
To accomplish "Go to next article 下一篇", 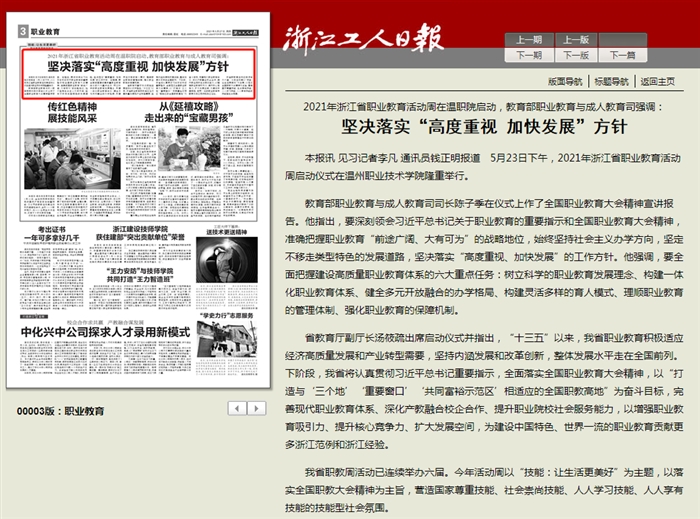I will 623,55.
